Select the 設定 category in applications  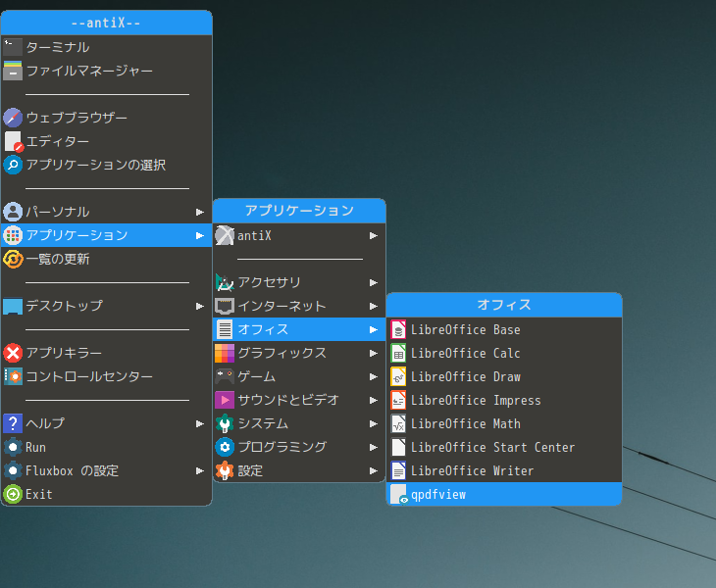coord(299,470)
